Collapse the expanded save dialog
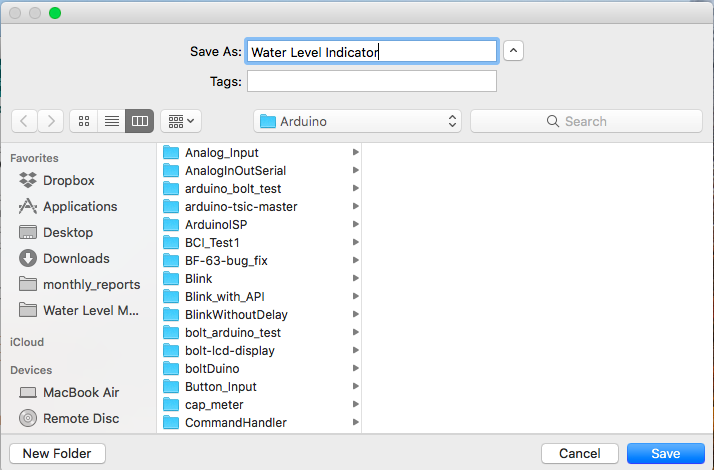The image size is (714, 470). [x=513, y=51]
